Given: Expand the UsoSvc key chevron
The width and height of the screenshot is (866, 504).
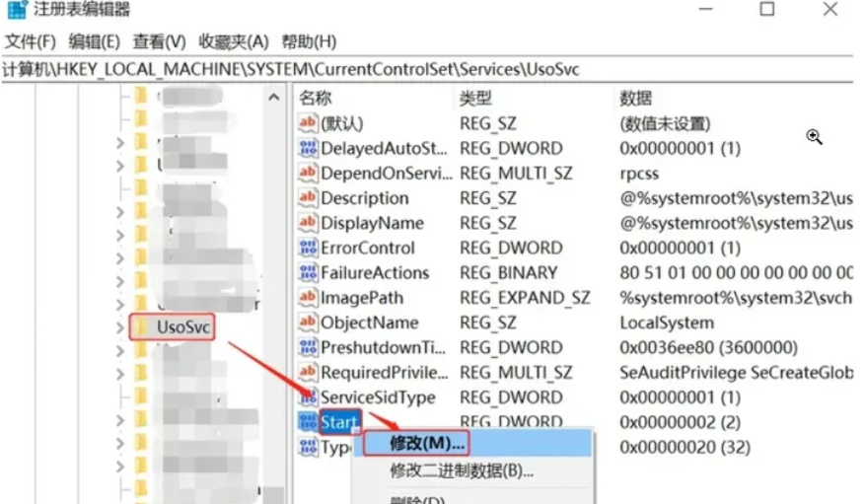Looking at the screenshot, I should pos(120,327).
